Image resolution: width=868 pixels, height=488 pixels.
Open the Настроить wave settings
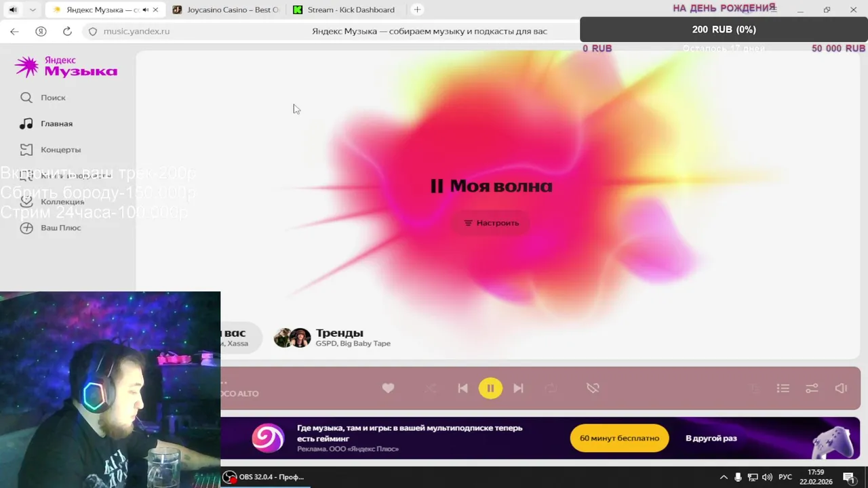[x=491, y=223]
